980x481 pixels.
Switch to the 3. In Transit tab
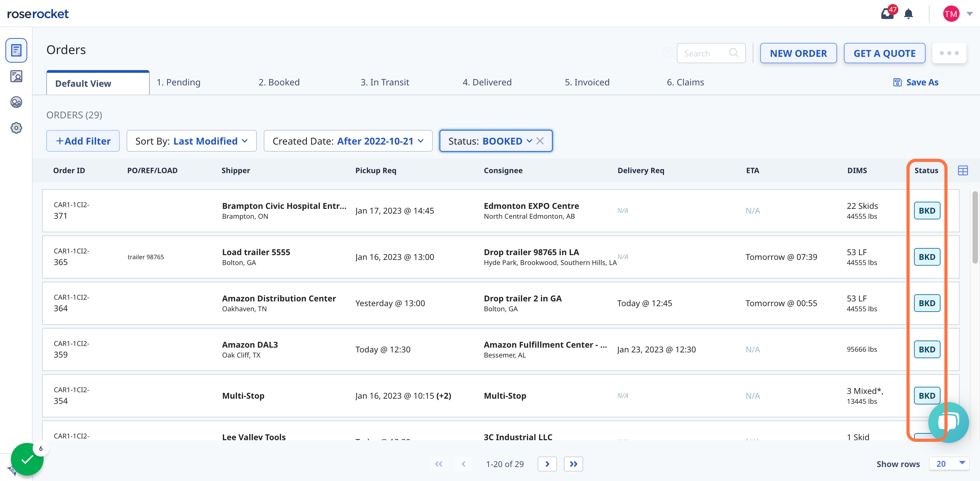[385, 82]
